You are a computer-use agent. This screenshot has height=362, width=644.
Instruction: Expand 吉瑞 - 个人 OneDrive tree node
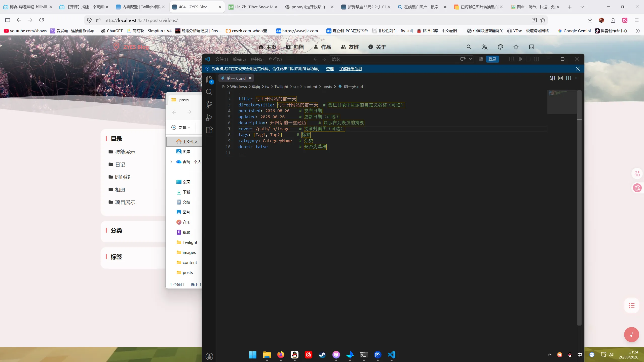[171, 162]
